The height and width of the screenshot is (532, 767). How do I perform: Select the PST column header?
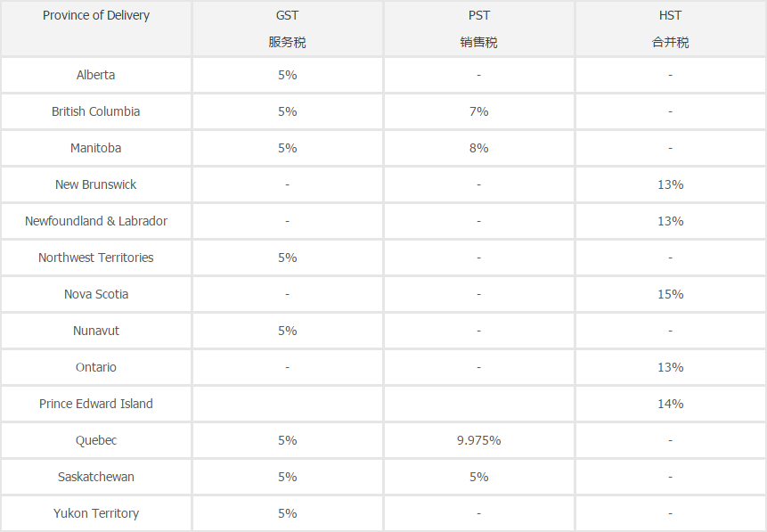tap(479, 29)
